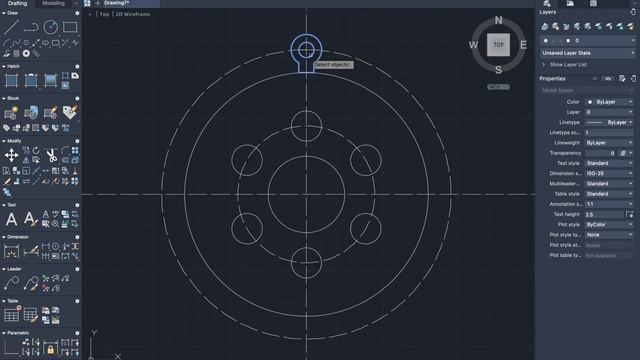Switch to the Drafting tab
640x360 pixels.
click(x=18, y=3)
